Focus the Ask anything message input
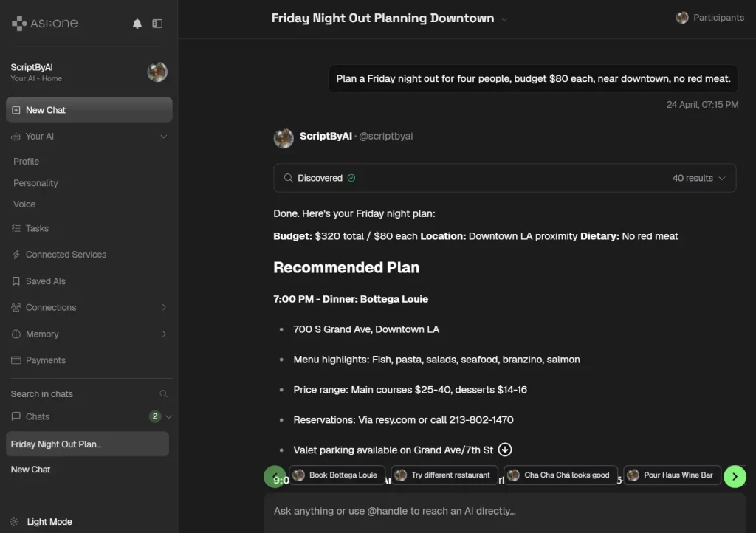 click(502, 511)
